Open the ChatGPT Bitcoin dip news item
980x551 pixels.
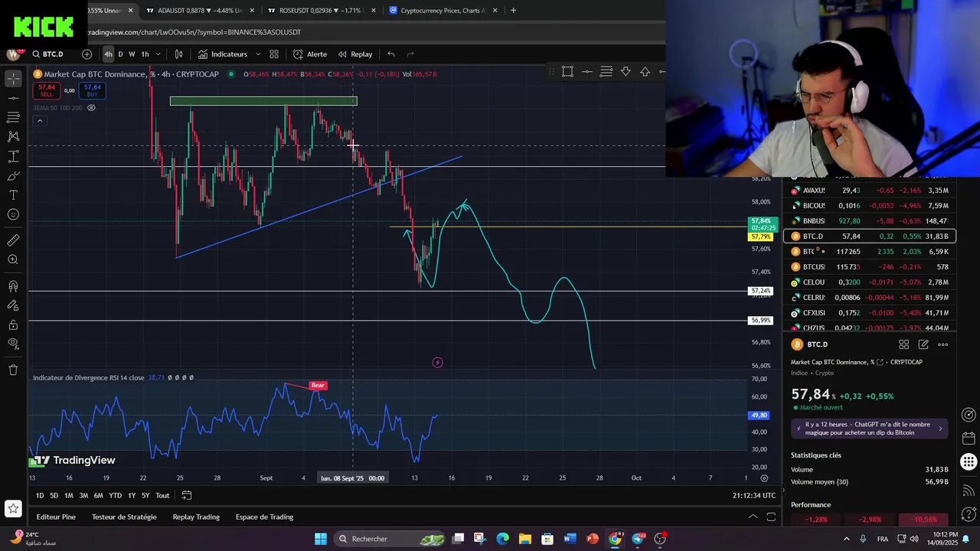[x=870, y=429]
